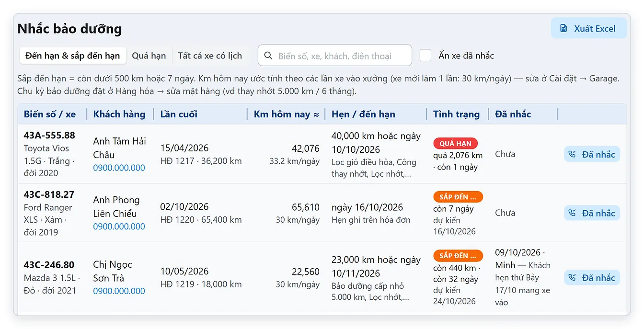The width and height of the screenshot is (644, 329).
Task: Click the km value 42,076
Action: coord(305,148)
